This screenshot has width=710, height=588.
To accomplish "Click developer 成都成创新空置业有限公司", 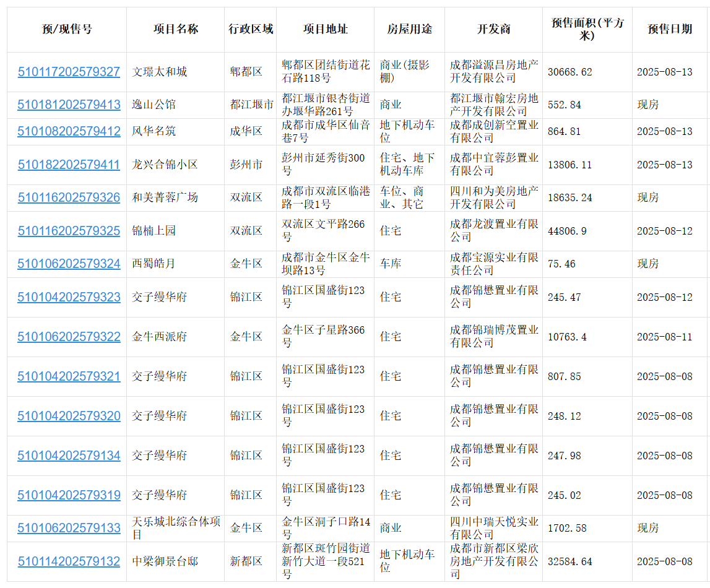I will point(494,131).
